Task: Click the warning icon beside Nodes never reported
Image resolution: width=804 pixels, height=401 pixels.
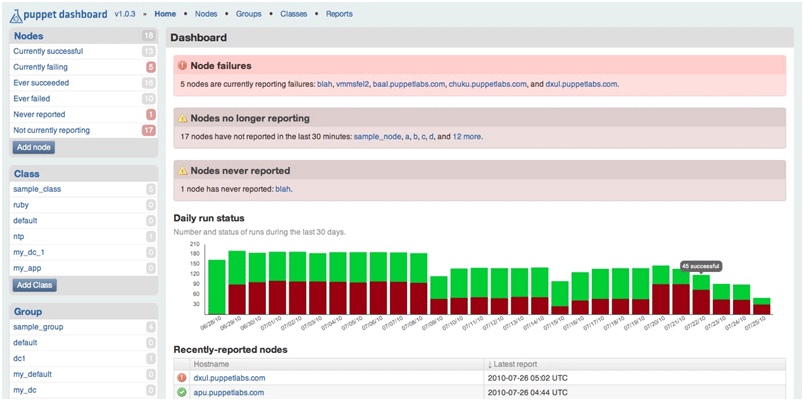Action: 183,171
